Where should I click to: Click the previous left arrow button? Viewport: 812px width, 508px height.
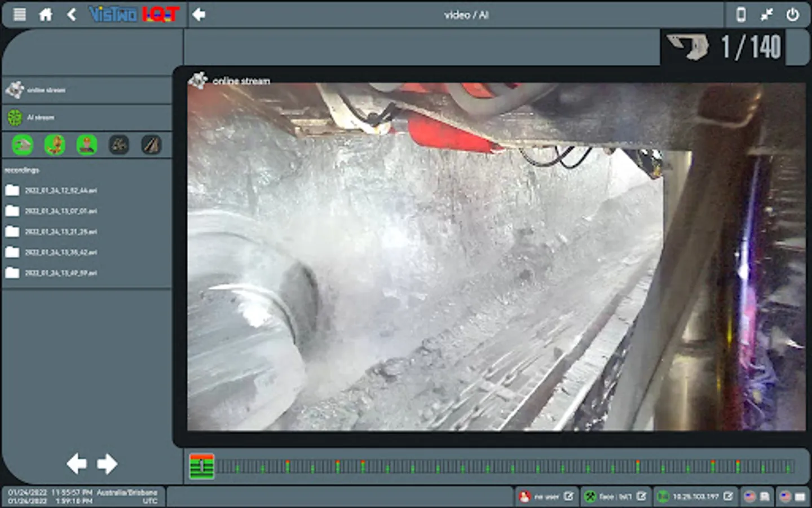pos(77,464)
